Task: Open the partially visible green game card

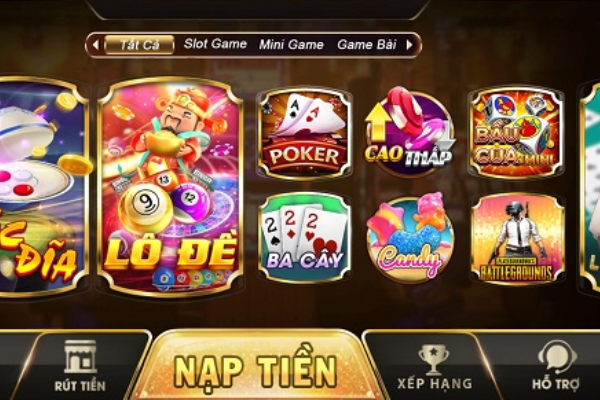Action: (x=590, y=187)
